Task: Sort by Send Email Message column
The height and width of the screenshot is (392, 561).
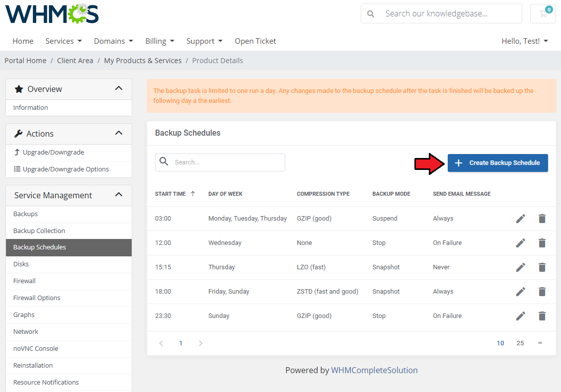Action: click(x=462, y=194)
